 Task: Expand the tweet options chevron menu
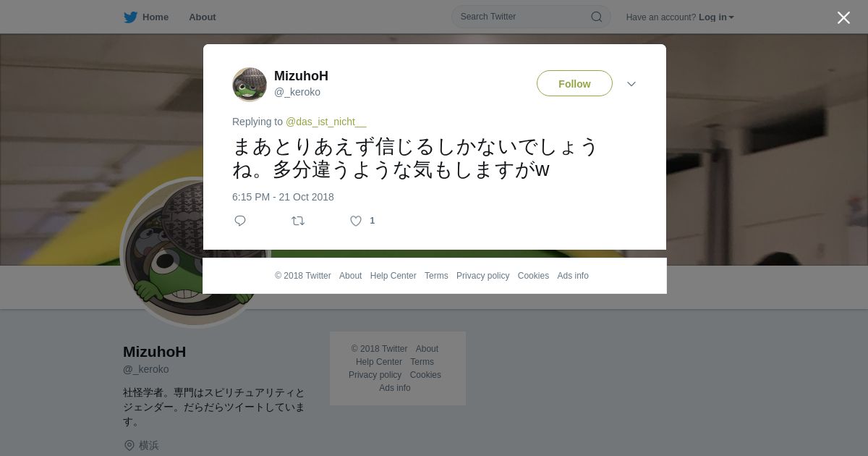pyautogui.click(x=631, y=84)
